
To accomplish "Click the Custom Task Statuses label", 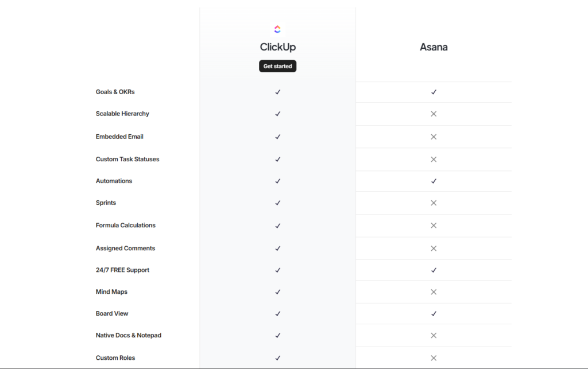I will tap(127, 159).
